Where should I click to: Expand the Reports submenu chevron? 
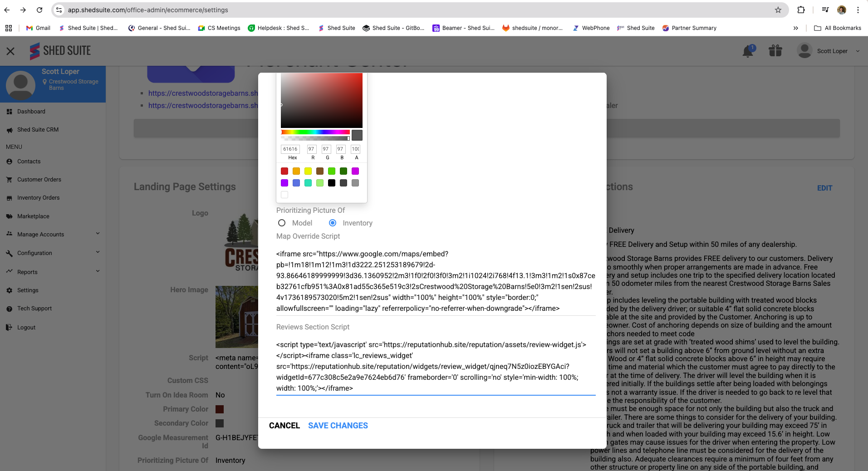pos(98,271)
